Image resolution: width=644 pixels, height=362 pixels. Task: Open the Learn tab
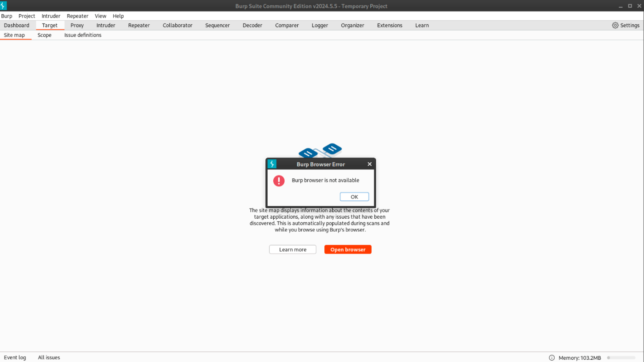pyautogui.click(x=422, y=25)
